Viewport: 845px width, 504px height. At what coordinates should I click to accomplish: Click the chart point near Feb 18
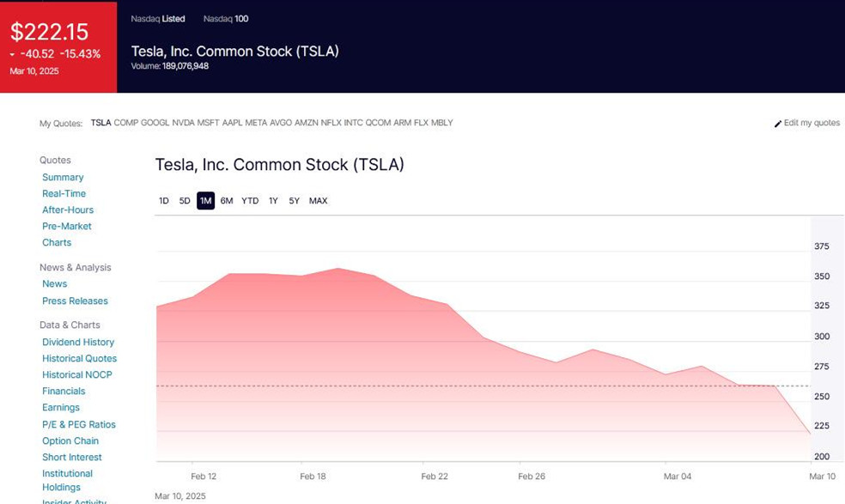pyautogui.click(x=313, y=273)
